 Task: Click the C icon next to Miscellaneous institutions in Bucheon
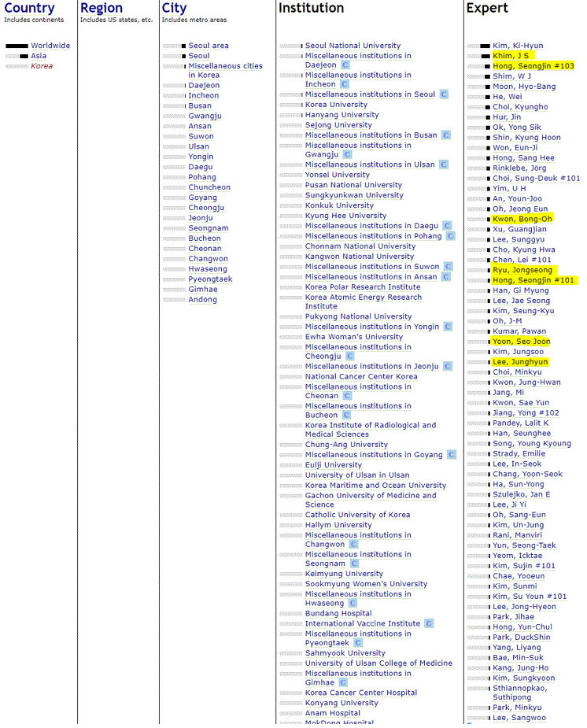pyautogui.click(x=346, y=415)
